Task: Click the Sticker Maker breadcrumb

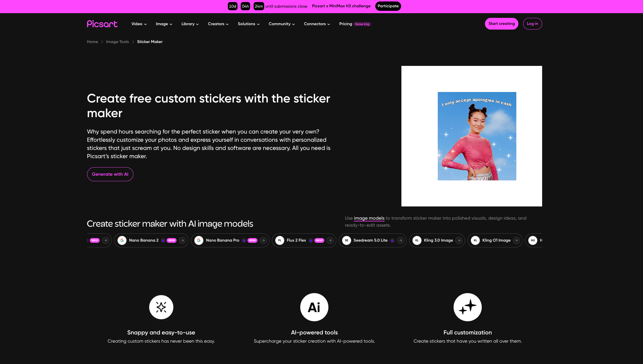Action: (x=150, y=42)
